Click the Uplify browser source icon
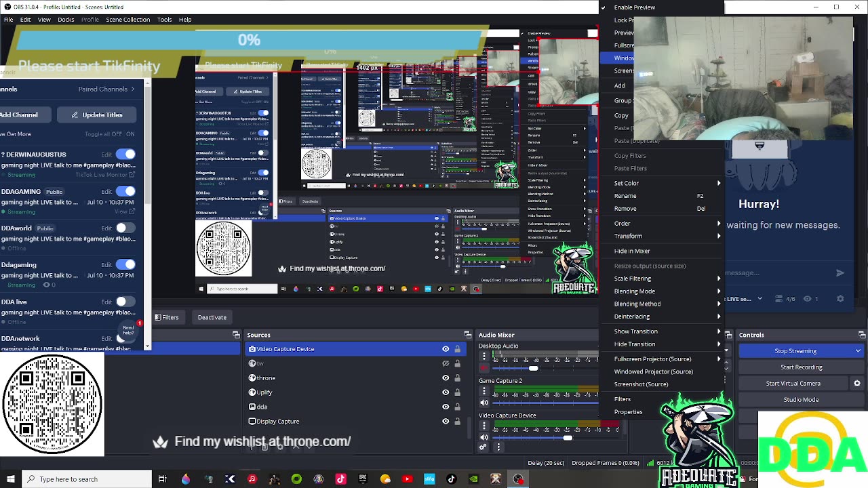868x488 pixels. (252, 392)
